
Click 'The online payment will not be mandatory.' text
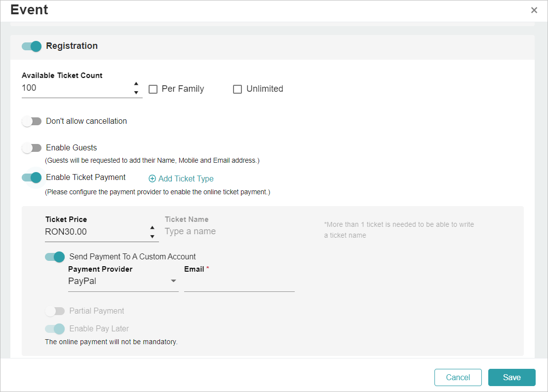(x=111, y=342)
